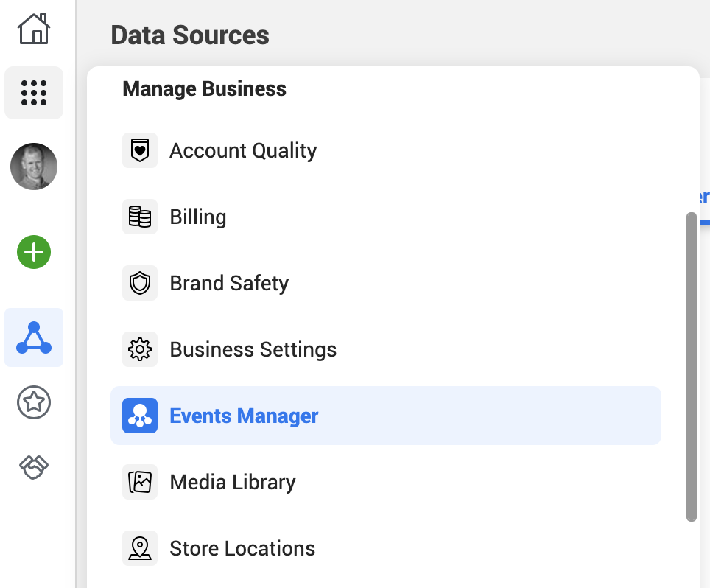Screen dimensions: 710x588
Task: Click the blue Events Manager icon
Action: 140,416
